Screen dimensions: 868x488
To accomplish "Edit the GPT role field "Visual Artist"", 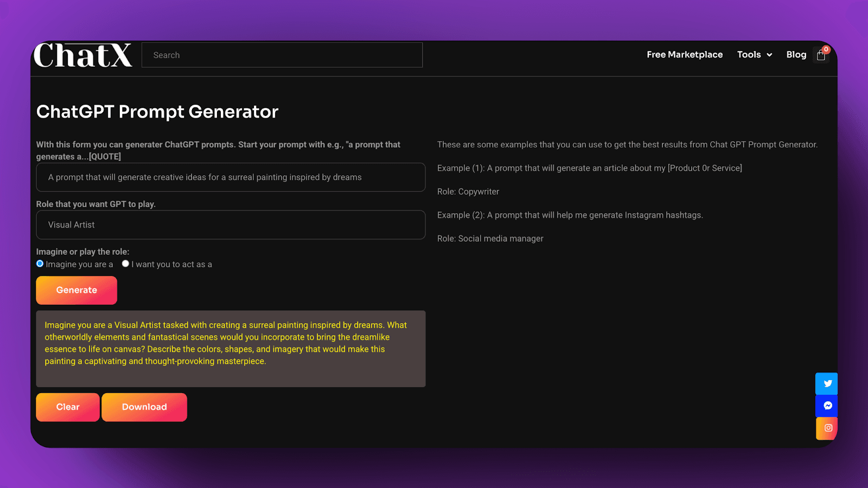I will click(231, 225).
